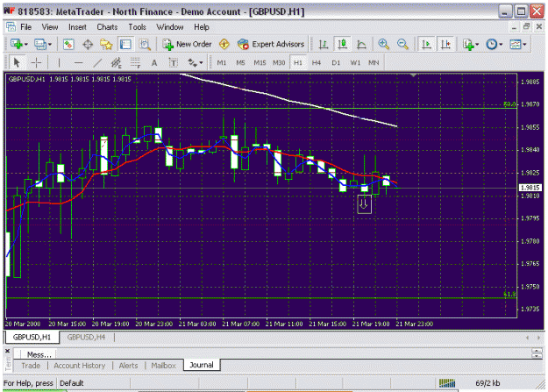
Task: Toggle the Market Watch window icon
Action: pyautogui.click(x=68, y=45)
